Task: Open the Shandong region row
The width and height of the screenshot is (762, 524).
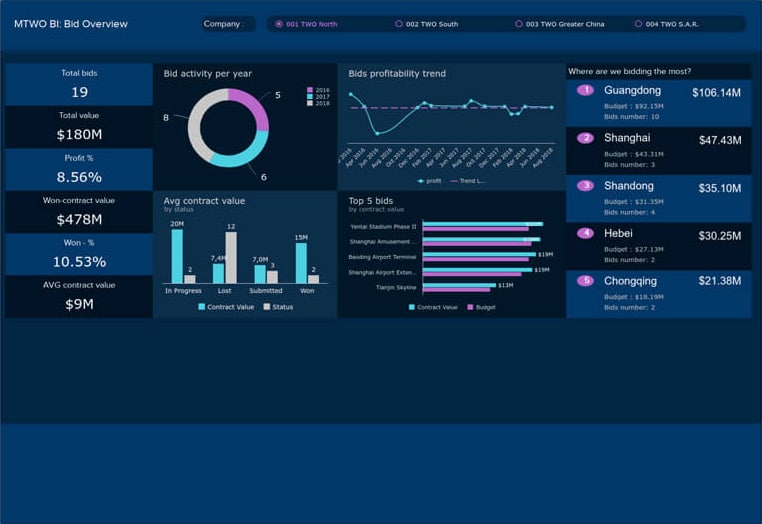Action: (x=658, y=198)
